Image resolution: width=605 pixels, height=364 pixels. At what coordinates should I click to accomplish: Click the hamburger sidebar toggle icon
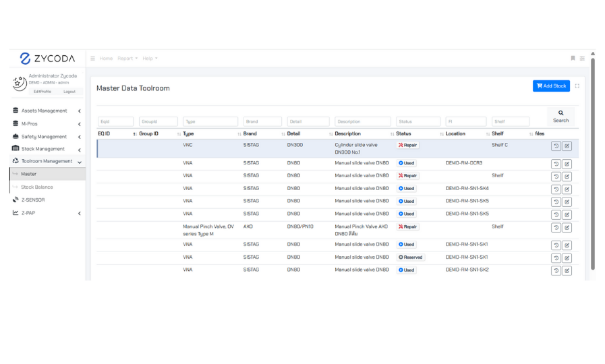pos(93,59)
